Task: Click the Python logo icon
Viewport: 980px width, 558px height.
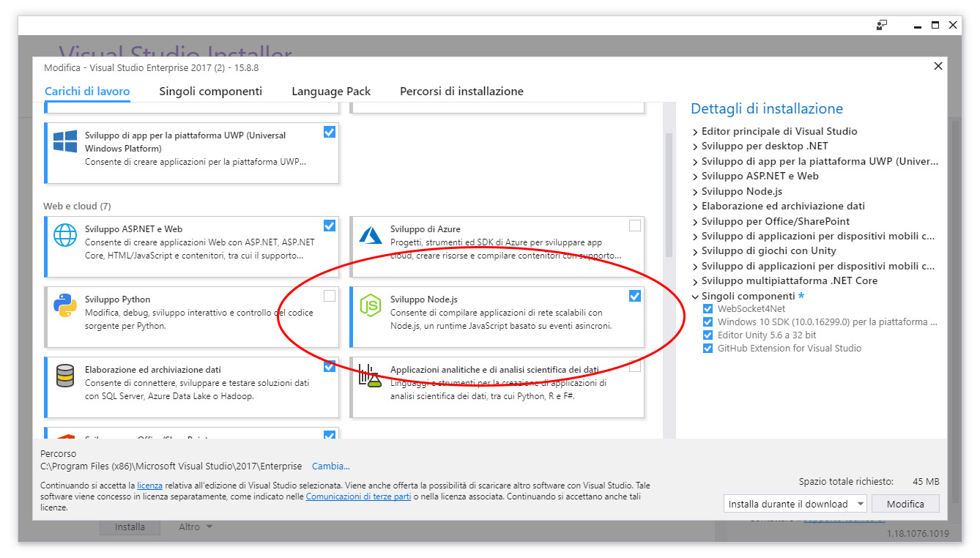Action: [x=65, y=305]
